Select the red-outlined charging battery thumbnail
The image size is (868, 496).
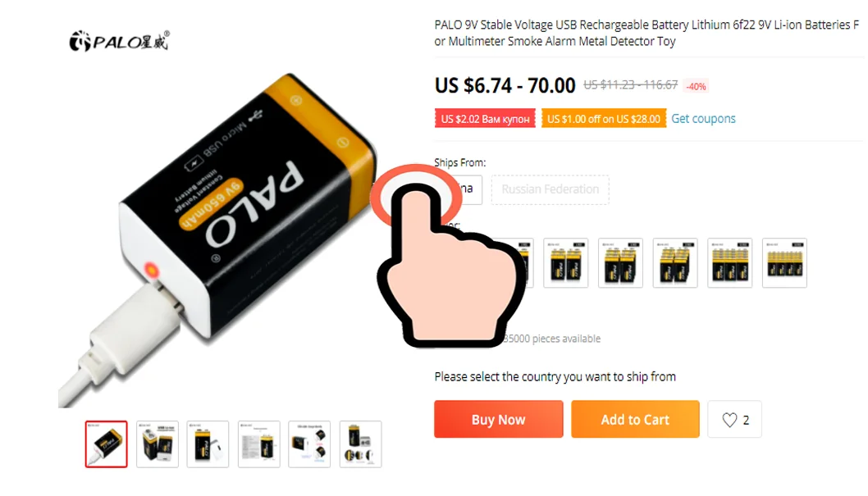[x=107, y=444]
